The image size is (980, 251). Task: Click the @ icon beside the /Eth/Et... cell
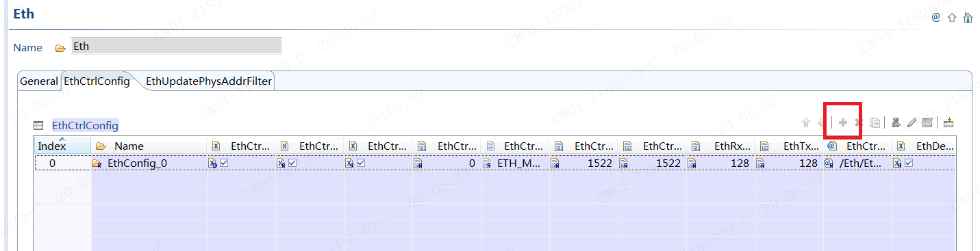click(x=828, y=163)
